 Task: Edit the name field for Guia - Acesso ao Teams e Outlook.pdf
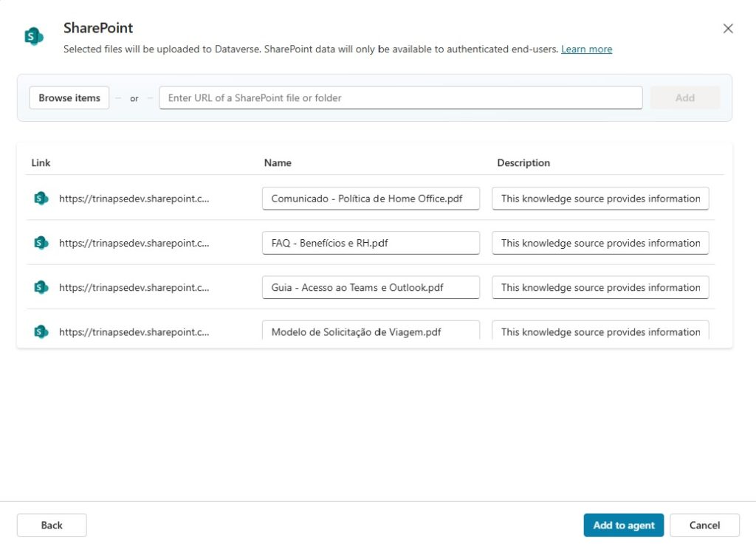coord(371,287)
